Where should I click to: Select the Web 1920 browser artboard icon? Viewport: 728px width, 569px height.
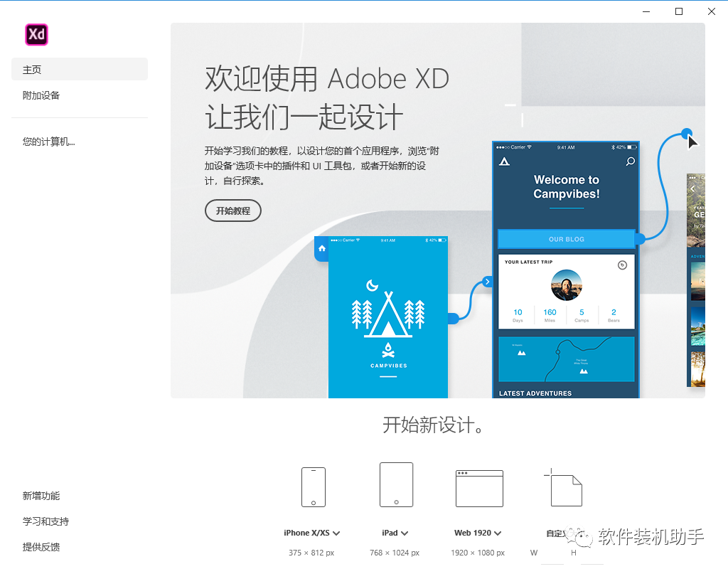click(x=479, y=488)
